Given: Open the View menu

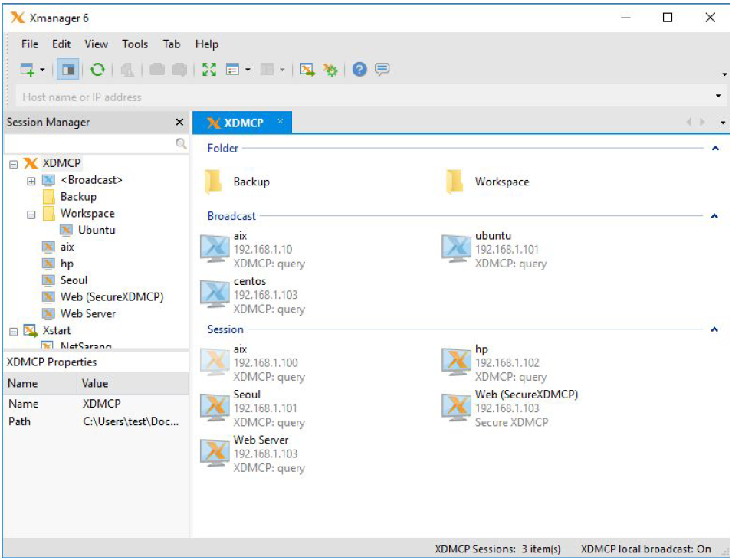Looking at the screenshot, I should 96,44.
